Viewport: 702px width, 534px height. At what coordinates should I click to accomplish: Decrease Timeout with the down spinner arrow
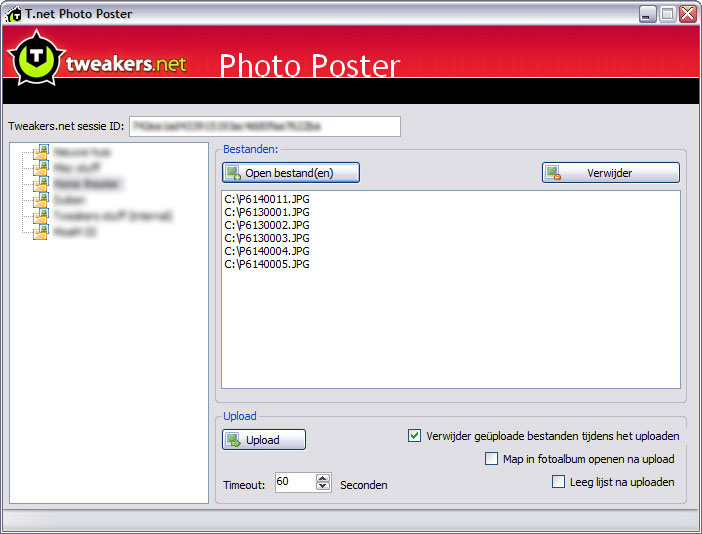click(323, 487)
